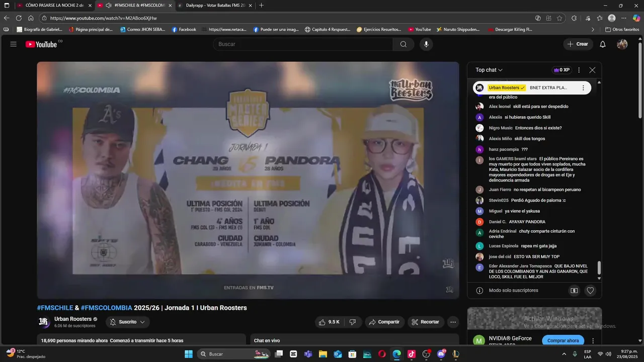This screenshot has height=362, width=644.
Task: Open YouTube notifications bell
Action: [603, 44]
